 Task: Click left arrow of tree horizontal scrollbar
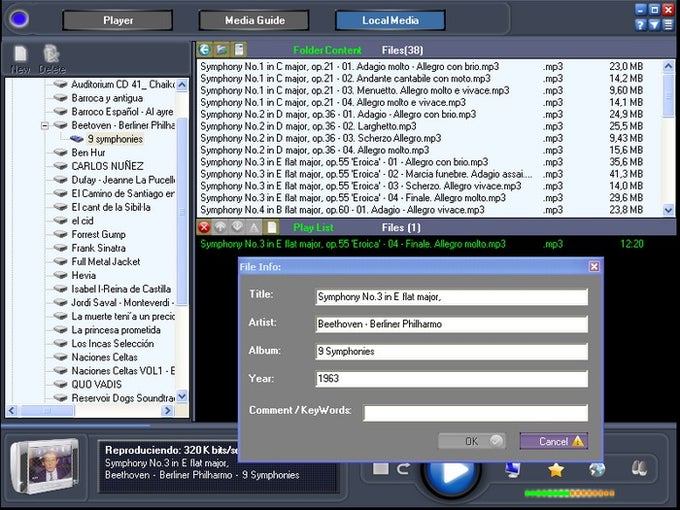tap(12, 410)
